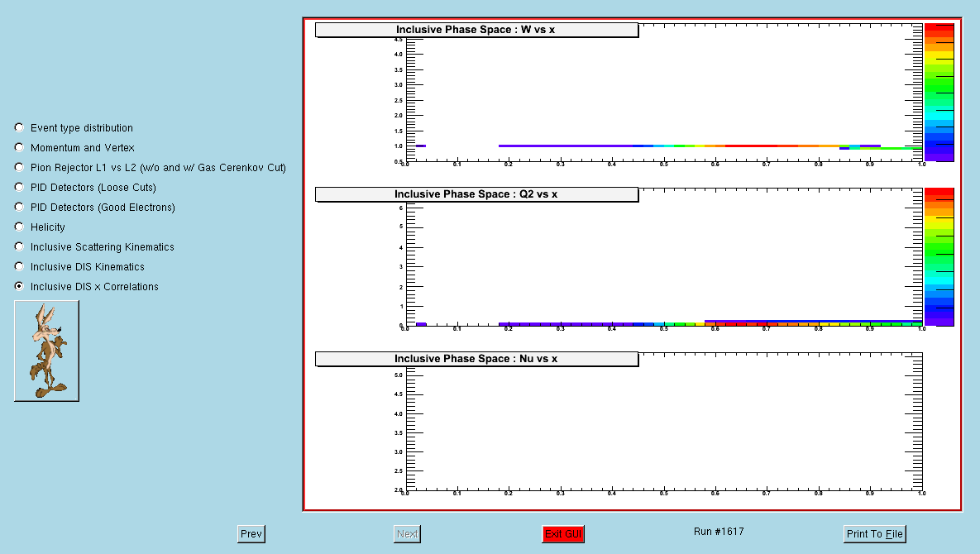Select the Event type distribution option
The image size is (980, 554).
[x=74, y=128]
